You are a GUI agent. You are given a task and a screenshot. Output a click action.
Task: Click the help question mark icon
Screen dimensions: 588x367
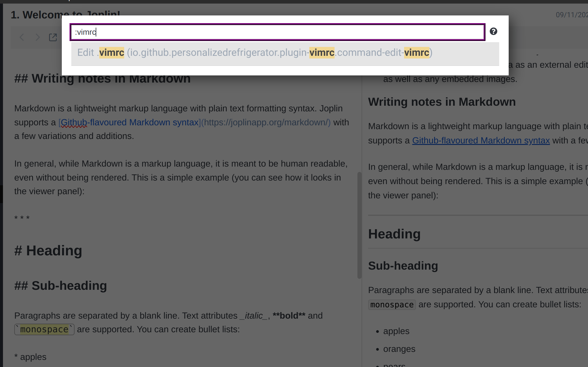tap(493, 31)
